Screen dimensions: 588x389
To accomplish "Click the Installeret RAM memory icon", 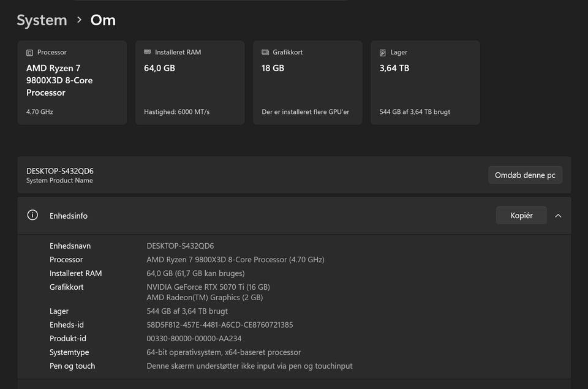I will [x=148, y=52].
